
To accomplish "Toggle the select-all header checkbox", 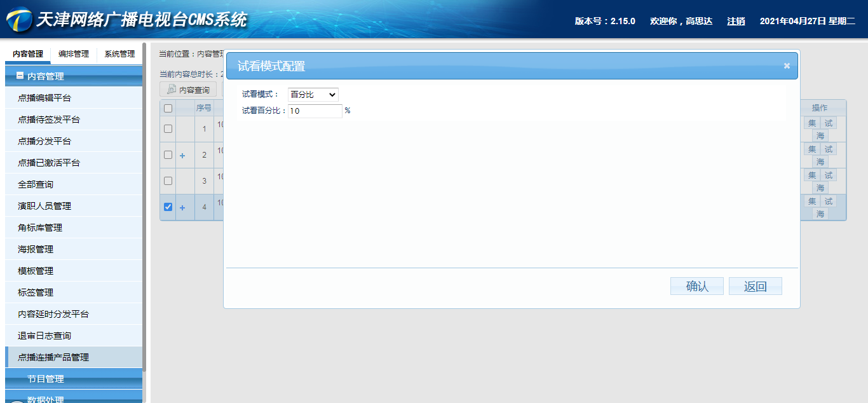I will (168, 108).
